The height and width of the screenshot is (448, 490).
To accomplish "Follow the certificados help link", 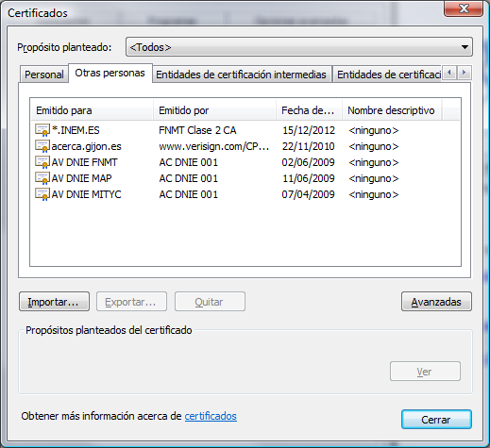I will pos(211,416).
